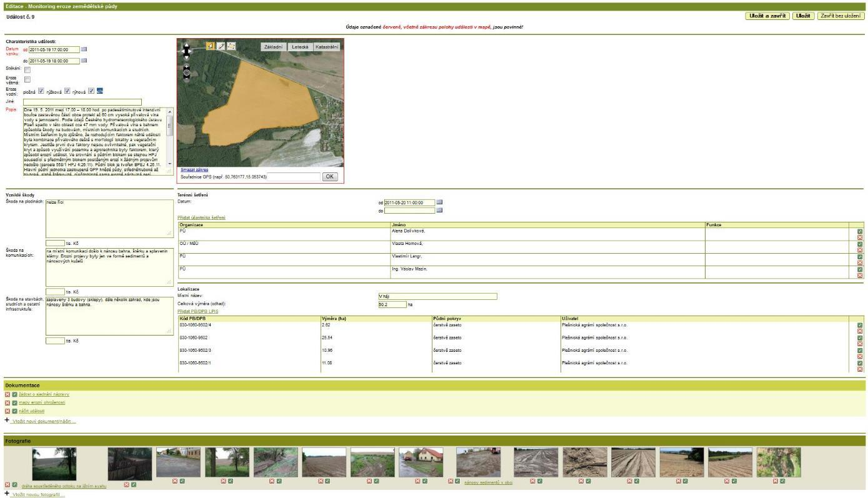Delete photo dráha soustředěného odtoku na jižním svahu

[7, 484]
